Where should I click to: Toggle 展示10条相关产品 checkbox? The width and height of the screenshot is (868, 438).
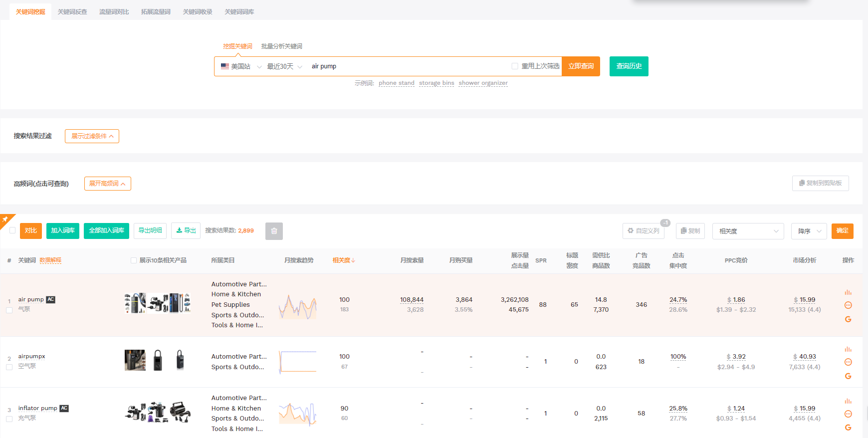point(134,260)
